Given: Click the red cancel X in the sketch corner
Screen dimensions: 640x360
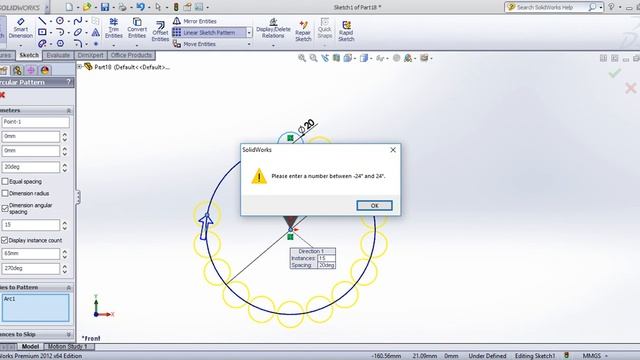Looking at the screenshot, I should (631, 88).
